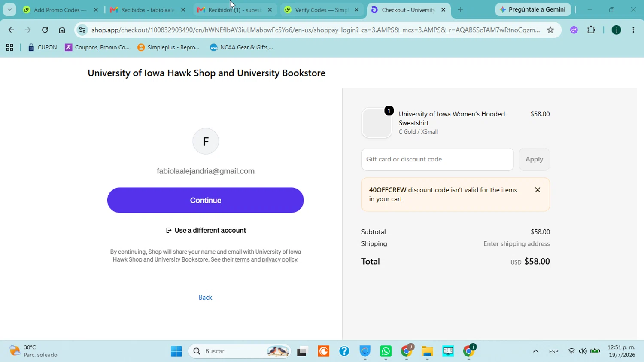Open a new browser tab
644x362 pixels.
coord(460,10)
